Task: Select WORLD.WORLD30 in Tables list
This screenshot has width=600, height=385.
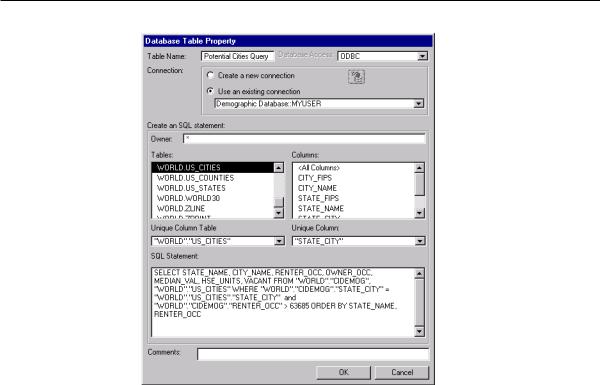Action: point(213,198)
